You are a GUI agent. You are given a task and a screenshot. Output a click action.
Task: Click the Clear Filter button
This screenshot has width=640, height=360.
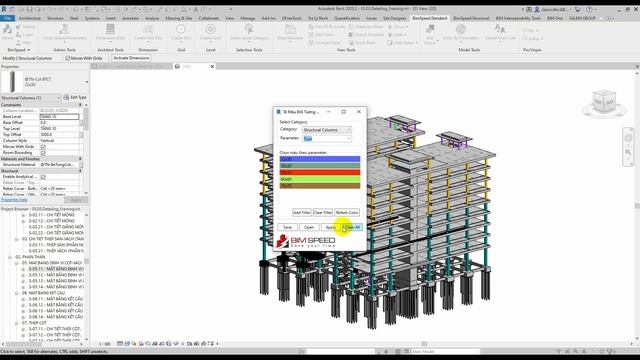tap(322, 213)
